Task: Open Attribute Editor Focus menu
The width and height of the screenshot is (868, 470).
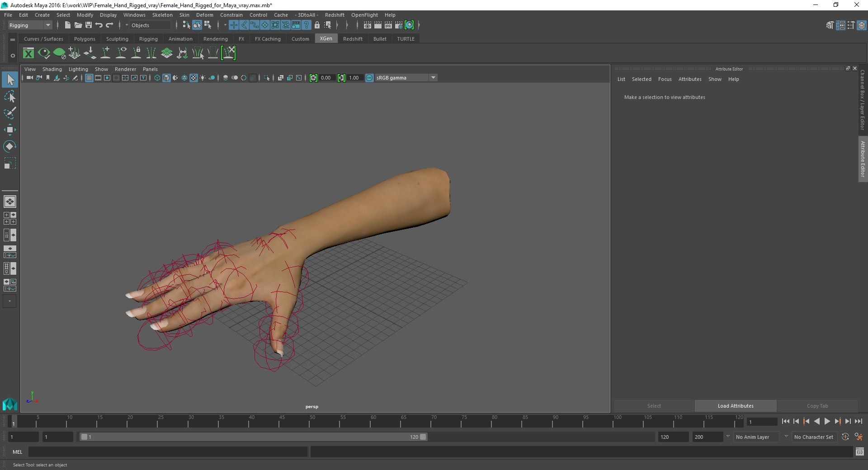Action: coord(665,79)
